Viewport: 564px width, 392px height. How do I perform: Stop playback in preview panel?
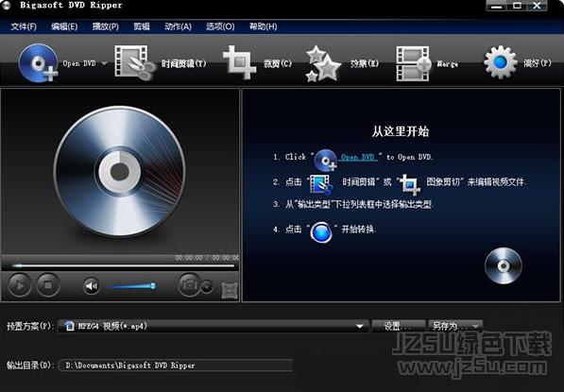tap(48, 285)
